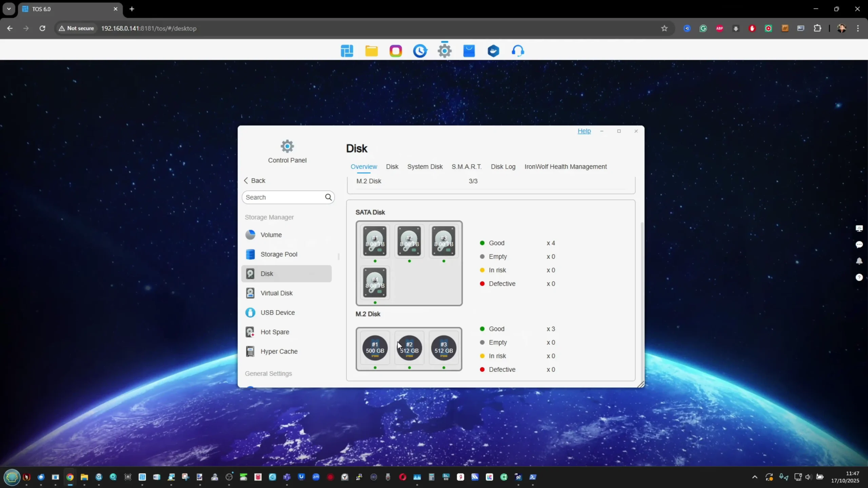868x488 pixels.
Task: Show hidden system tray icons
Action: coord(755,477)
